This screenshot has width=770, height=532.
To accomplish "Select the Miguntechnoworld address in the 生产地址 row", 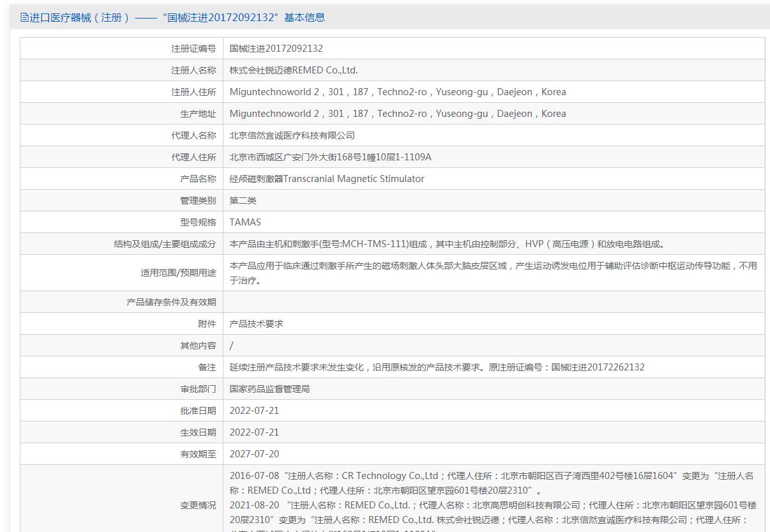I will [x=398, y=114].
